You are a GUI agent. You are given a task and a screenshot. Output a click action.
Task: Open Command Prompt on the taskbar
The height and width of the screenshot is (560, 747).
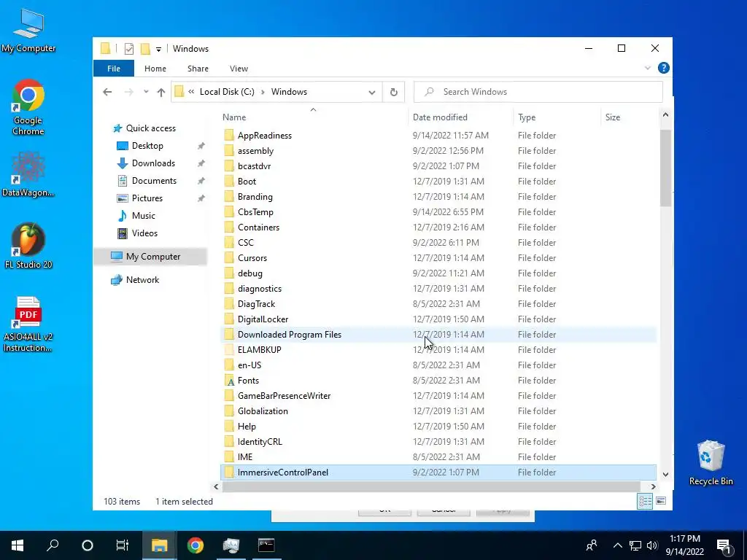coord(266,545)
